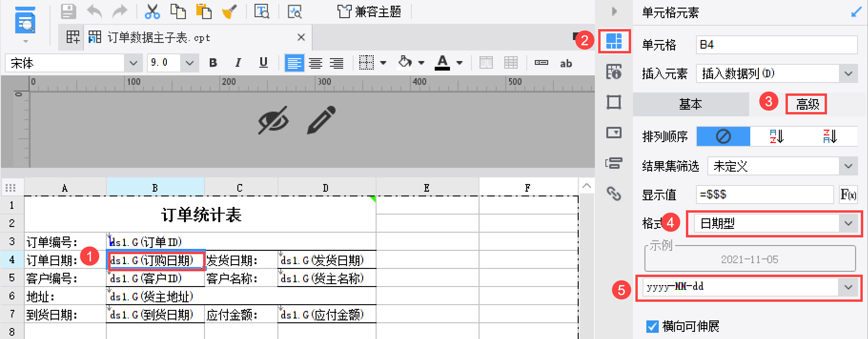Open the floating element panel icon
868x339 pixels.
[x=614, y=102]
